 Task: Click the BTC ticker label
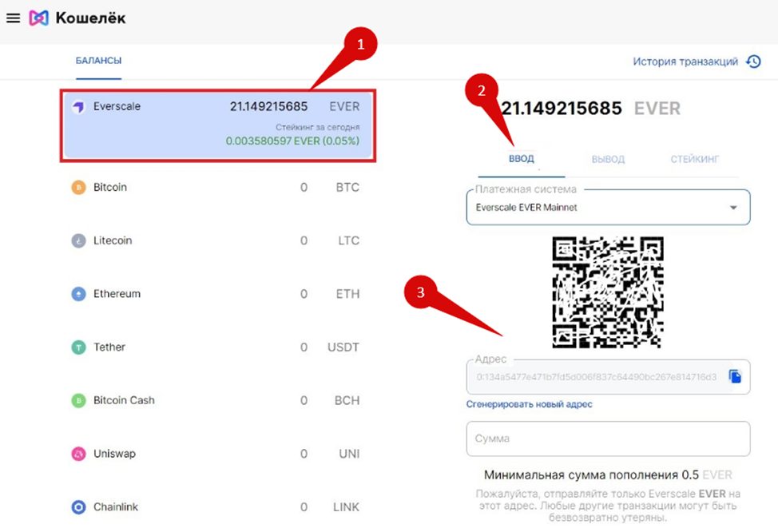pyautogui.click(x=347, y=188)
